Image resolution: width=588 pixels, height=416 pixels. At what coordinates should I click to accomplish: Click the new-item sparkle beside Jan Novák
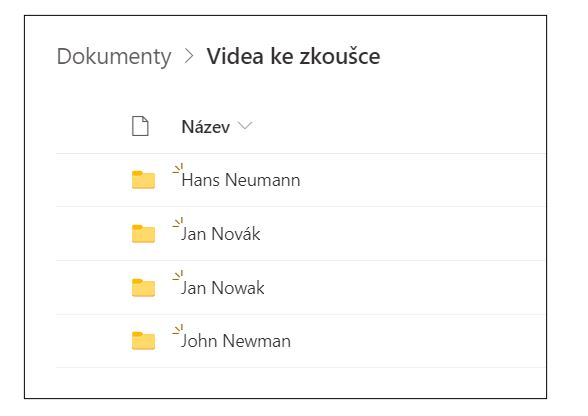tap(178, 223)
